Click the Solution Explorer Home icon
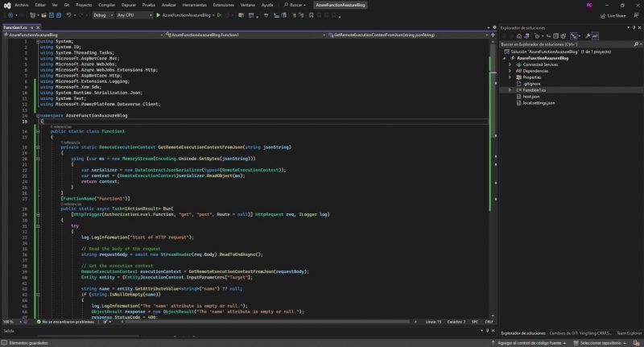Viewport: 644px width, 347px height. (519, 36)
